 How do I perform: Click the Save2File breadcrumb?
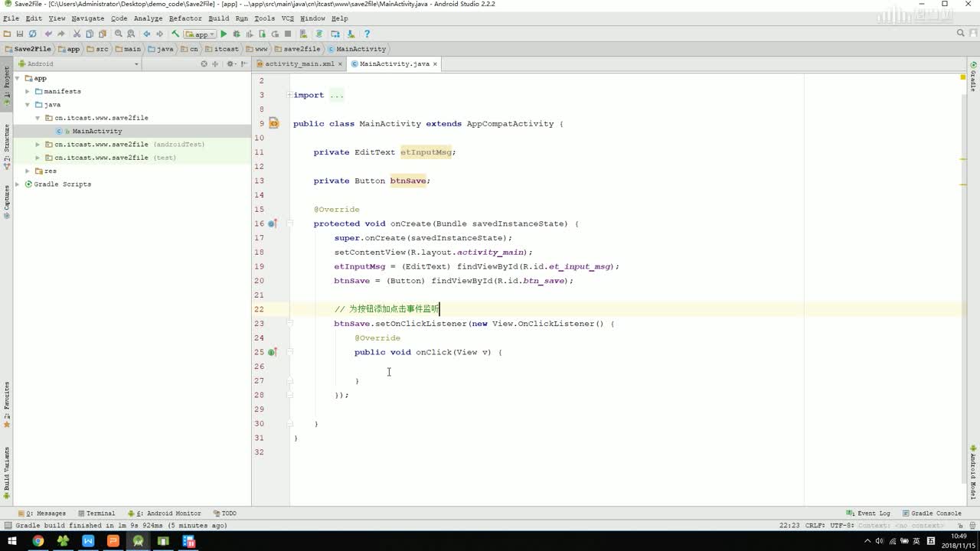(28, 49)
